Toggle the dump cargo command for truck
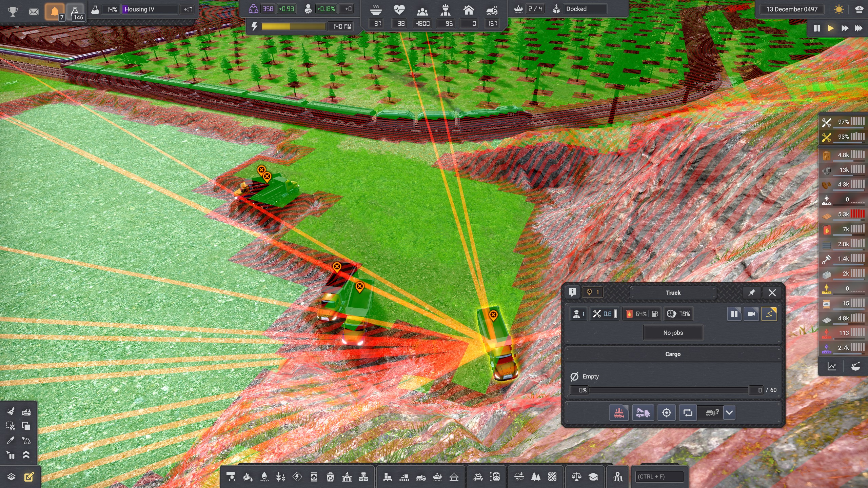868x488 pixels. [619, 412]
